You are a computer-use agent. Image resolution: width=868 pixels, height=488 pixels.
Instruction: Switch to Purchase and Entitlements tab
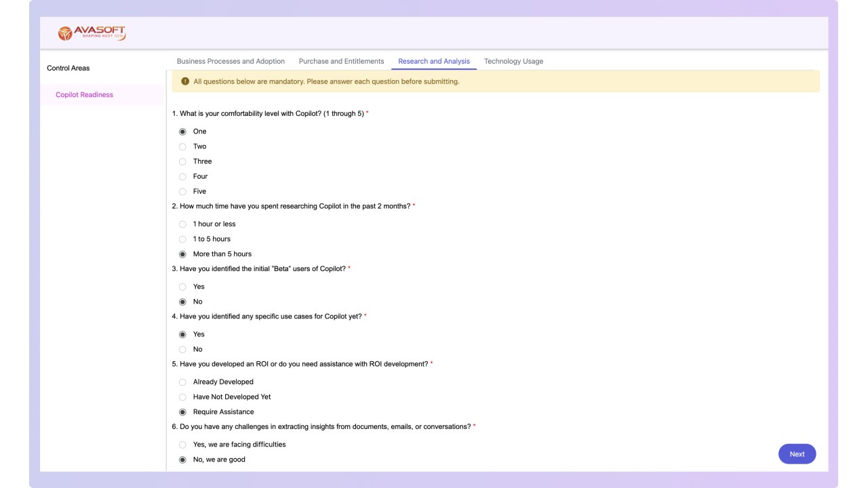click(341, 61)
